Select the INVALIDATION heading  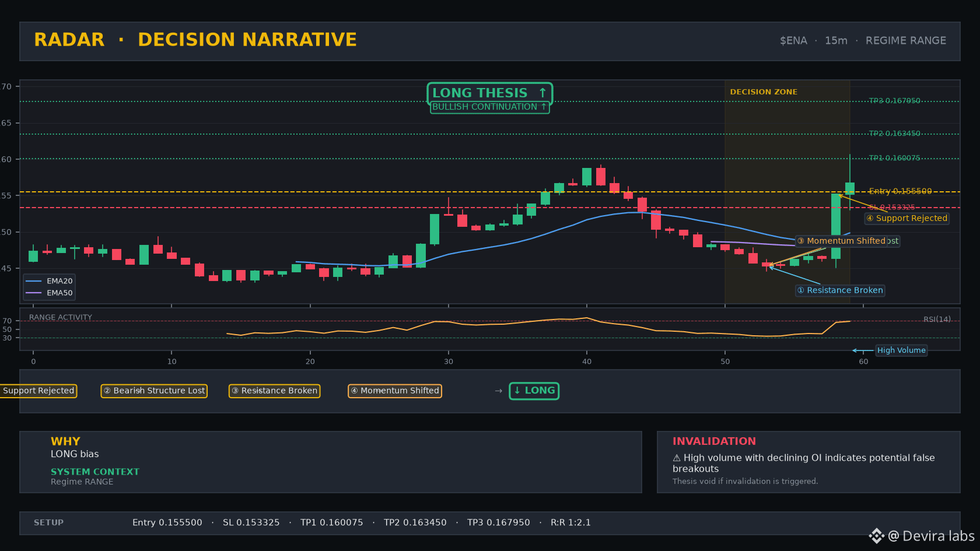714,441
